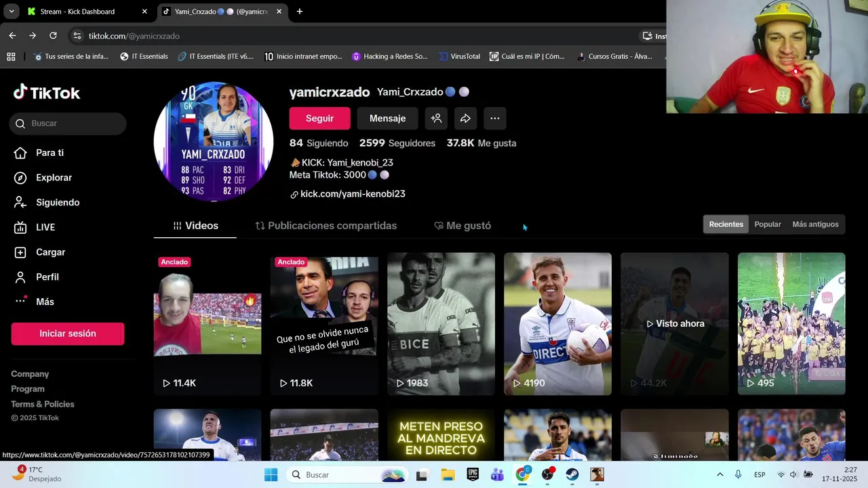The height and width of the screenshot is (488, 868).
Task: Open pinned video about legado del gurú
Action: (x=324, y=324)
